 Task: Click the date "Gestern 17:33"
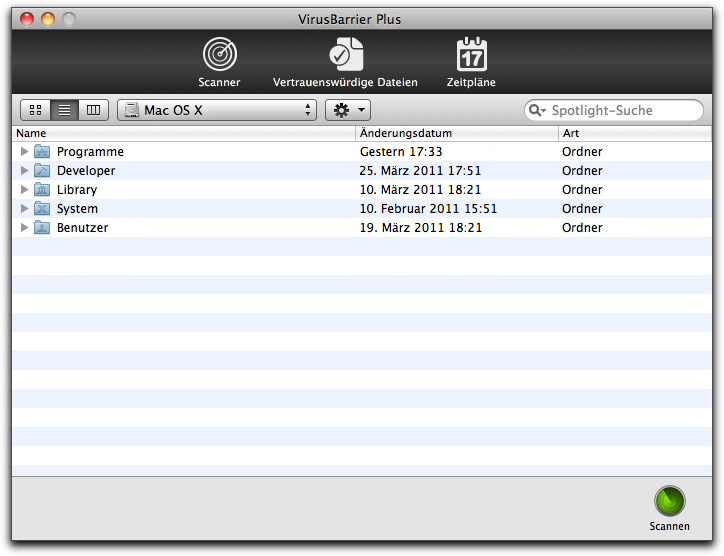pyautogui.click(x=401, y=152)
